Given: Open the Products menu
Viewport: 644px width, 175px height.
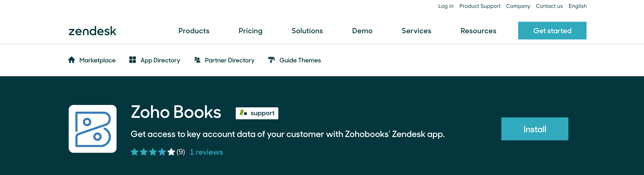Looking at the screenshot, I should click(x=194, y=31).
